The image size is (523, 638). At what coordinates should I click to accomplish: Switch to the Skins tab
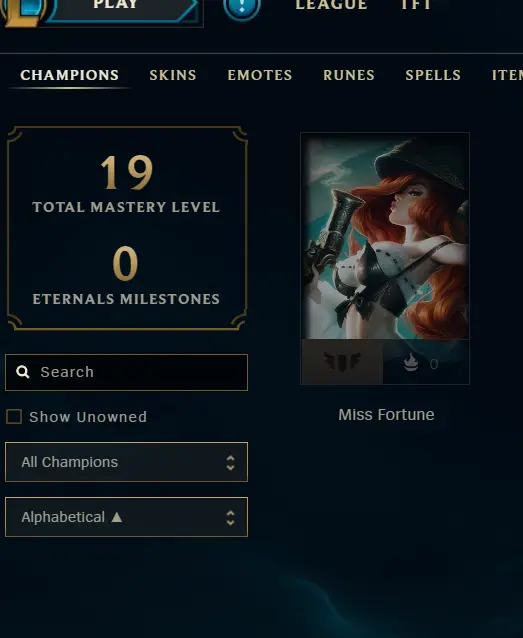[x=173, y=75]
